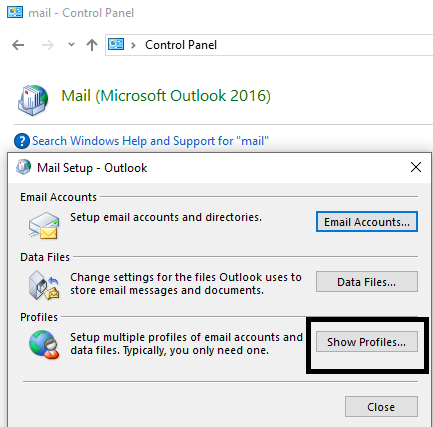The height and width of the screenshot is (427, 433).
Task: Click the Profiles globe user icon
Action: click(44, 345)
